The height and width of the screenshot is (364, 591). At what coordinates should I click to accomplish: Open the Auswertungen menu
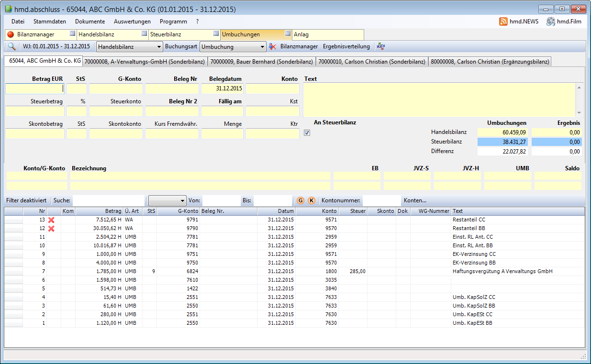[132, 22]
